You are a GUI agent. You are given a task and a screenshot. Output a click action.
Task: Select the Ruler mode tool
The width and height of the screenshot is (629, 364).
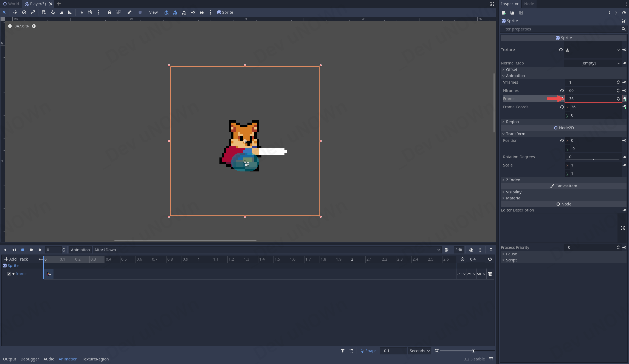70,12
